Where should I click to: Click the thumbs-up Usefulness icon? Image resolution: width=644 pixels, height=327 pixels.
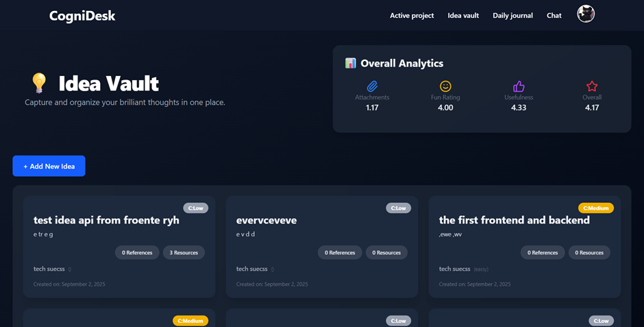[x=519, y=86]
